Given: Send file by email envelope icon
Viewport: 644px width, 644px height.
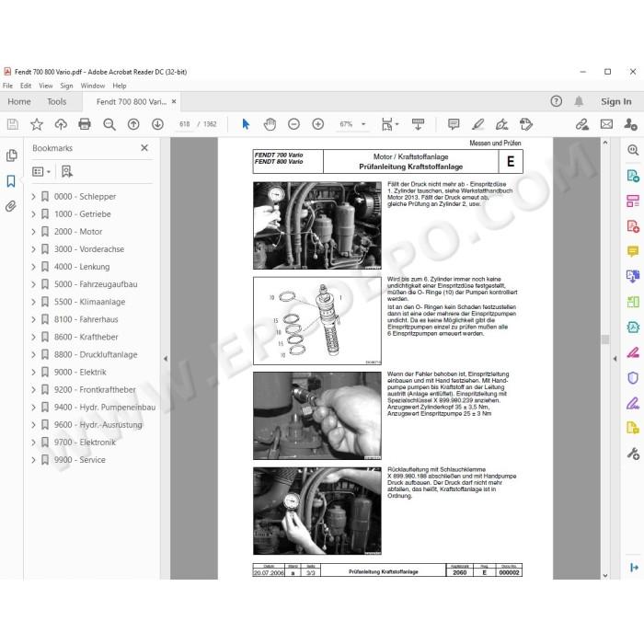Looking at the screenshot, I should (606, 124).
